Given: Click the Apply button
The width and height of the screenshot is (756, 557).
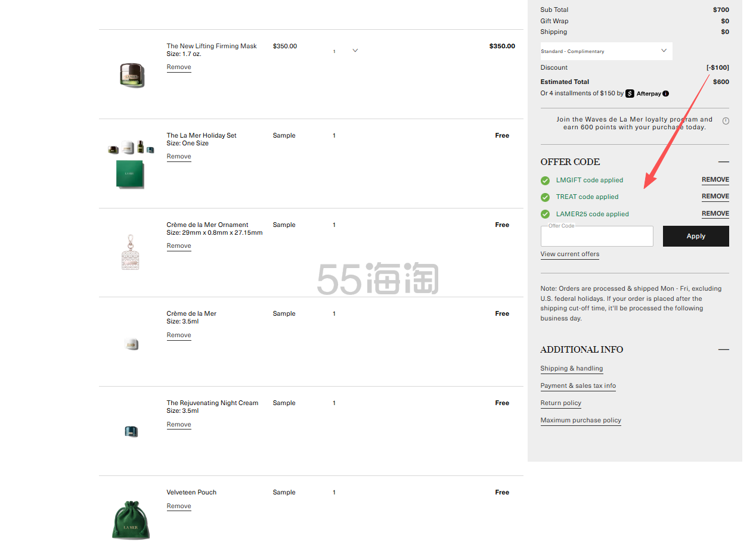Looking at the screenshot, I should click(x=695, y=236).
